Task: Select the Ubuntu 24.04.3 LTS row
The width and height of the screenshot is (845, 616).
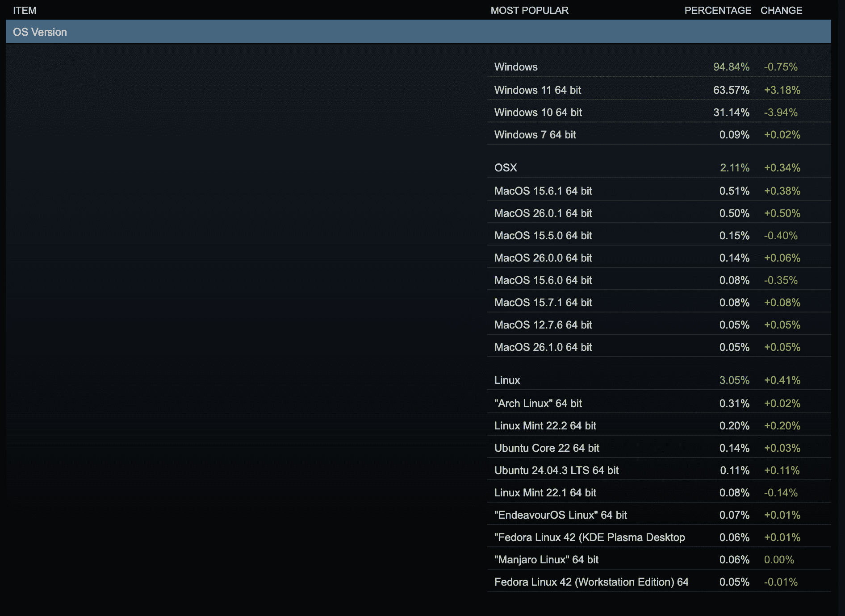Action: [556, 470]
